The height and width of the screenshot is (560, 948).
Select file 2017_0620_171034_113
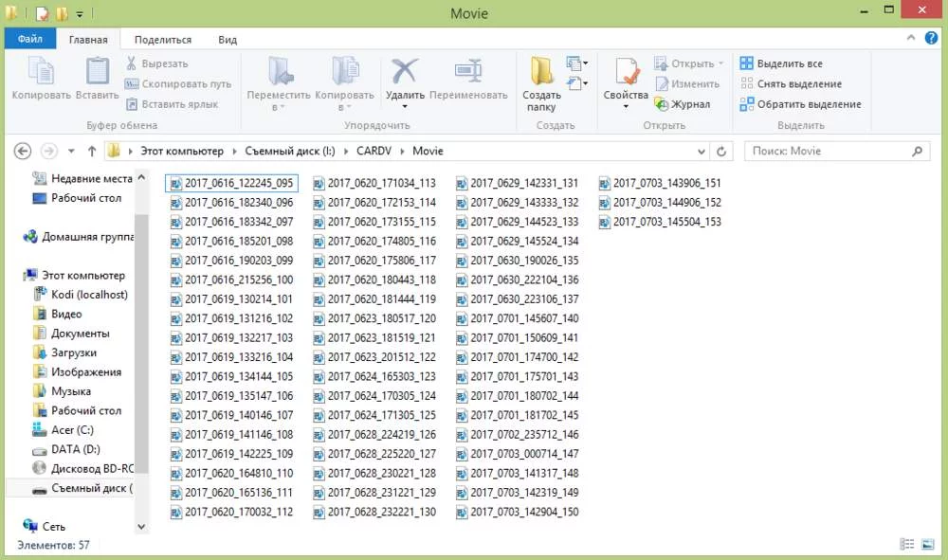pos(380,183)
